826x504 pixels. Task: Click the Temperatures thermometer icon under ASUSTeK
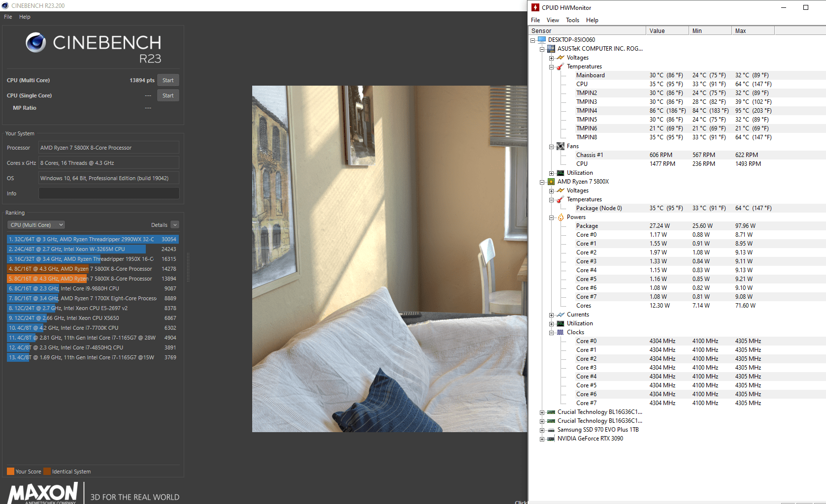coord(561,66)
